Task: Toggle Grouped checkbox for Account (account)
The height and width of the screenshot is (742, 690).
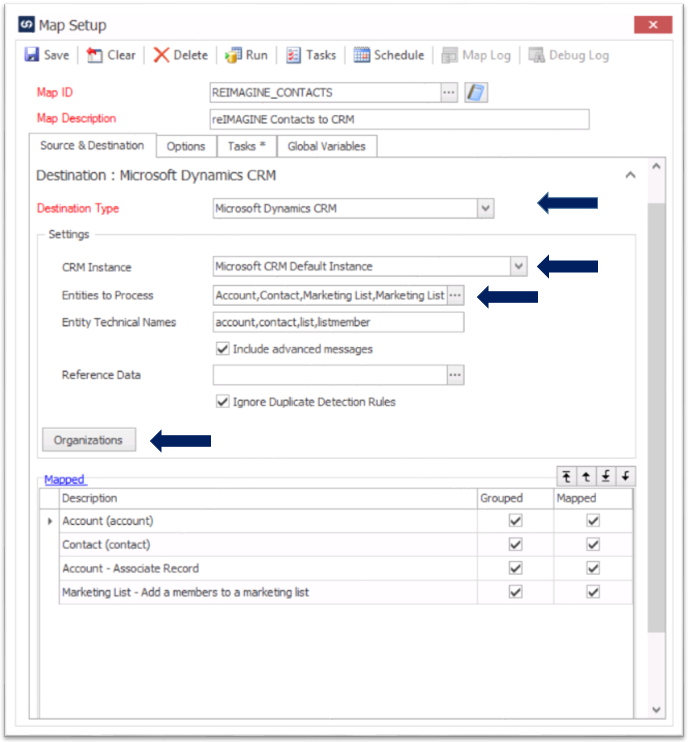Action: pyautogui.click(x=515, y=521)
